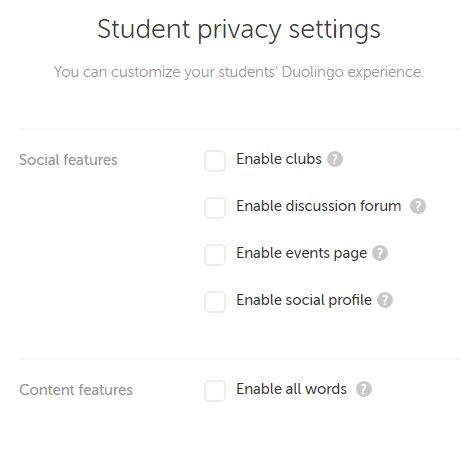Toggle the Enable events page checkbox
Image resolution: width=467 pixels, height=459 pixels.
point(215,255)
